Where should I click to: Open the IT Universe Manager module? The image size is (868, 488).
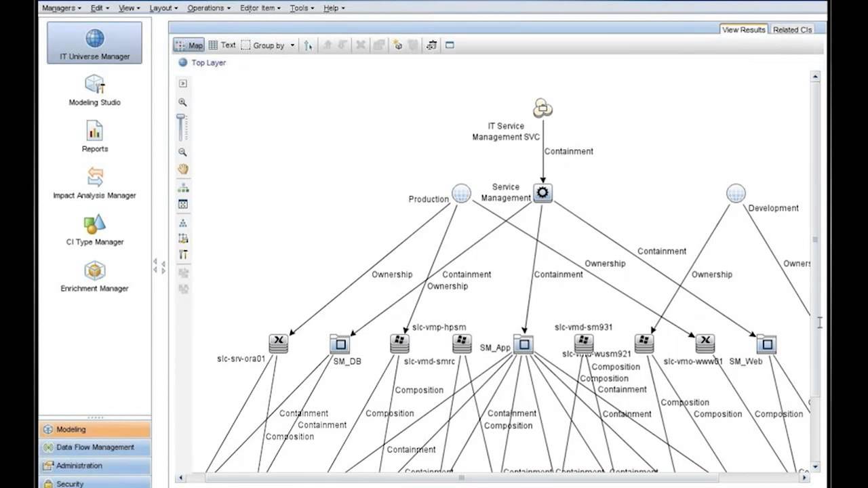(x=94, y=43)
